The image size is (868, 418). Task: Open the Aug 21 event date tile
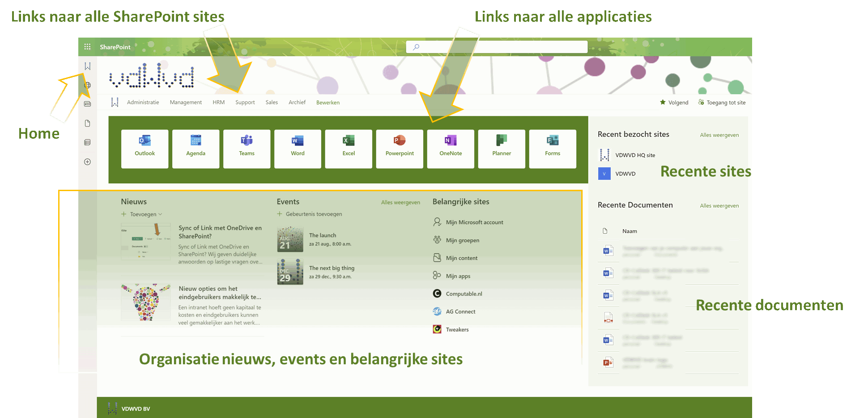pos(290,239)
